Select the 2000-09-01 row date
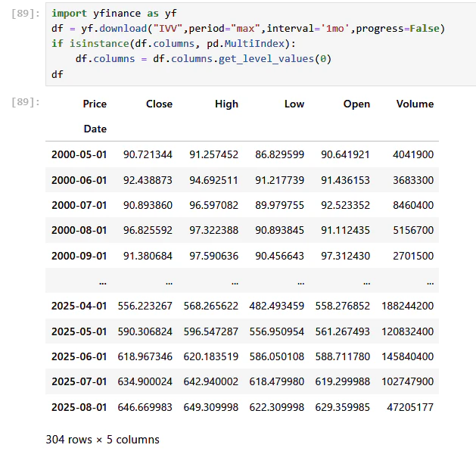 (79, 256)
